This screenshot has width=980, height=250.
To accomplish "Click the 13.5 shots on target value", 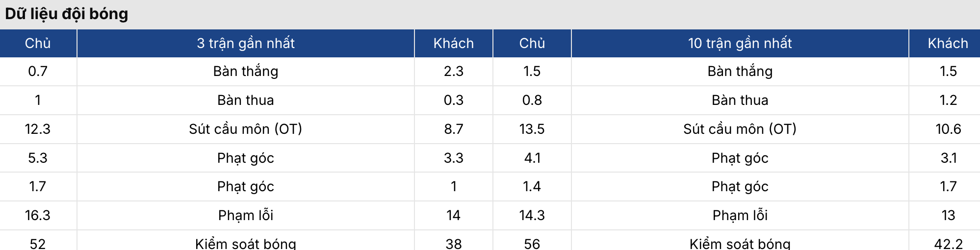I will click(532, 129).
